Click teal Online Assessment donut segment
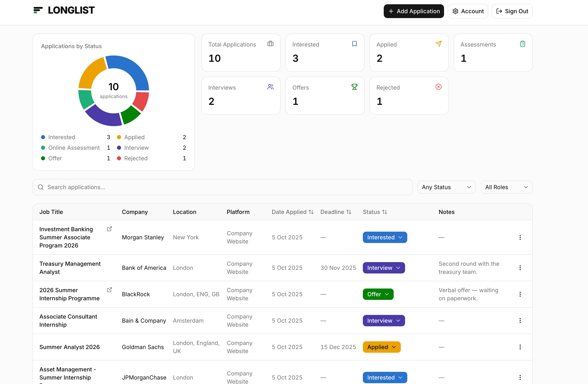The image size is (588, 384). coord(85,99)
